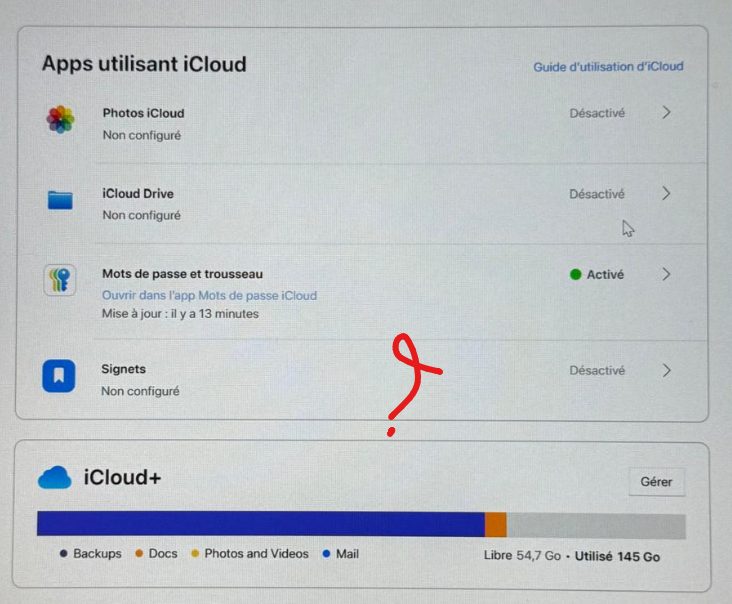Open the Guide d'utilisation d'iCloud link

tap(608, 67)
